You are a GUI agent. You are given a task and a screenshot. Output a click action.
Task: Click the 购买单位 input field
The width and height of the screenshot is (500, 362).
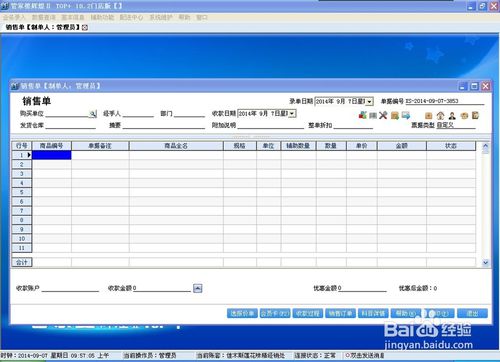click(67, 114)
